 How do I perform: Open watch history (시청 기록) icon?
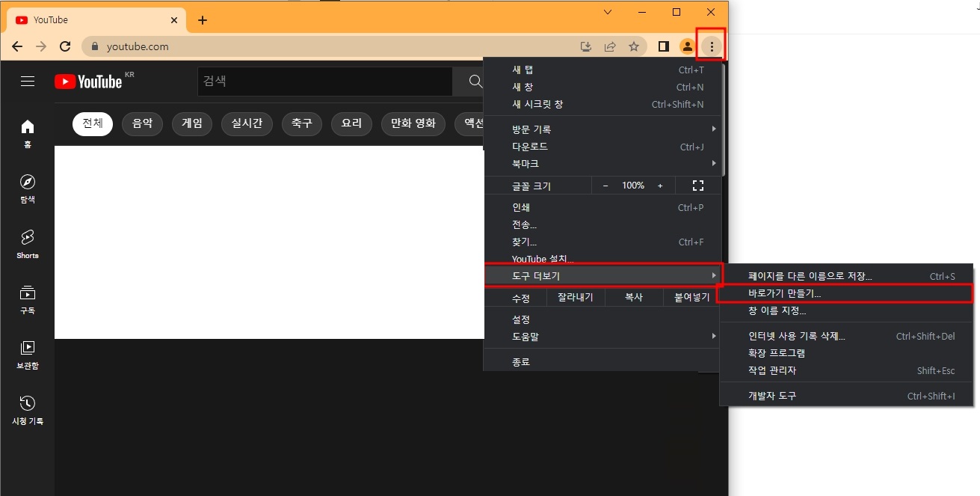pos(27,404)
